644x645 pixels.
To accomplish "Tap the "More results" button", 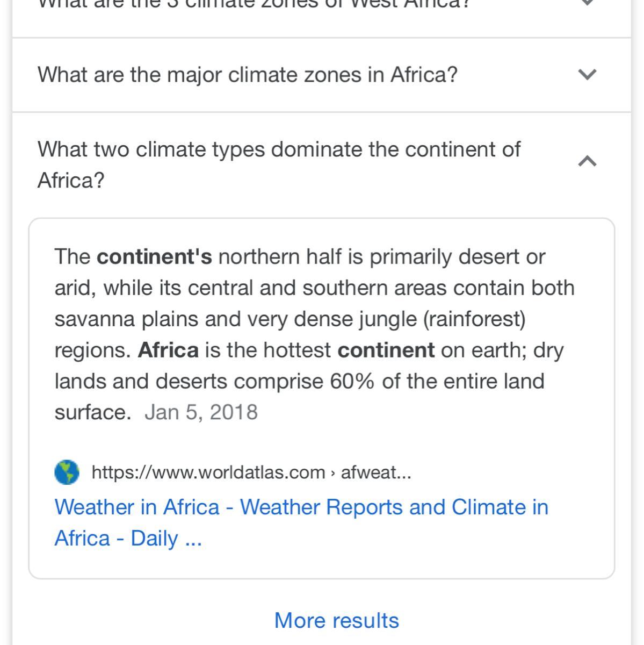I will pyautogui.click(x=337, y=620).
